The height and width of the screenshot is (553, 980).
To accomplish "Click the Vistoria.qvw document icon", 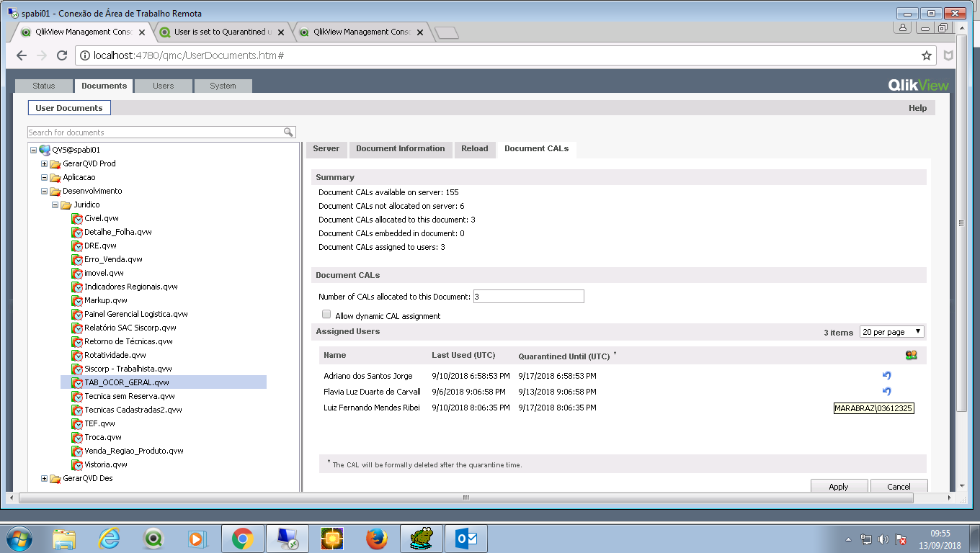I will (x=77, y=464).
